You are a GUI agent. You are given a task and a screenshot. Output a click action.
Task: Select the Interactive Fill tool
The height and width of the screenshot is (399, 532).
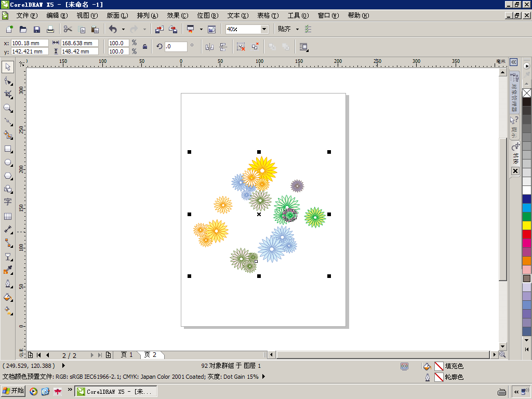coord(8,311)
